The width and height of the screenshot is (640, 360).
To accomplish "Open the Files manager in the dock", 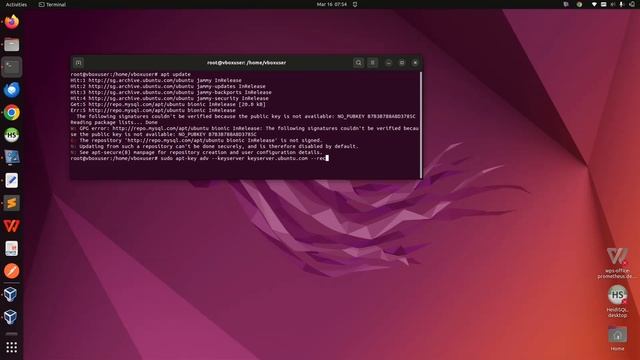I will pos(11,44).
